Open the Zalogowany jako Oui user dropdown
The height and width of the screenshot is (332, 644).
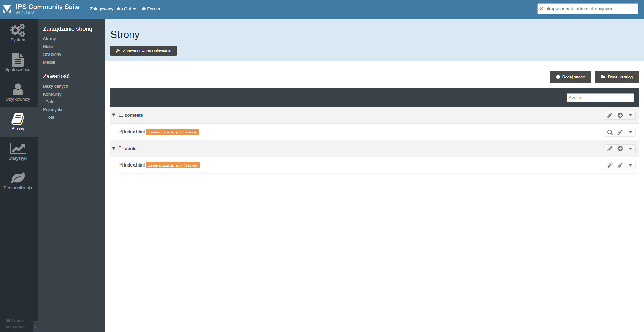pos(113,9)
